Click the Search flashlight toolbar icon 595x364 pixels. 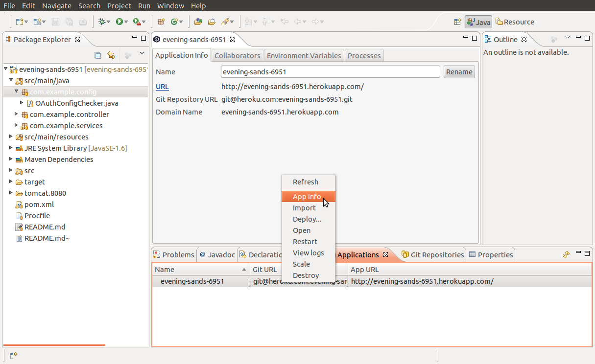point(225,22)
